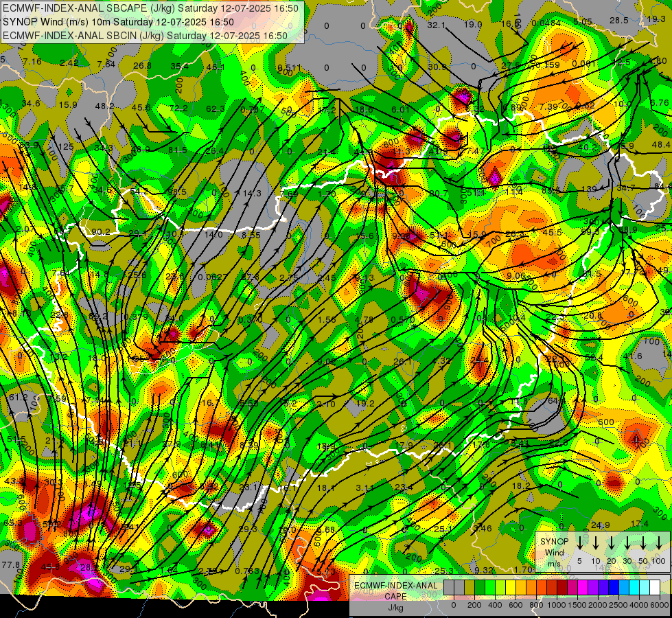Viewport: 672px width, 618px height.
Task: Click the map value '17.4'
Action: (x=640, y=524)
